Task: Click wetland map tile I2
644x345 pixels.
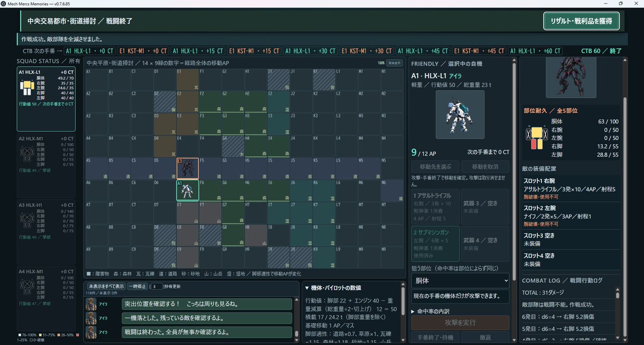Action: click(x=279, y=101)
